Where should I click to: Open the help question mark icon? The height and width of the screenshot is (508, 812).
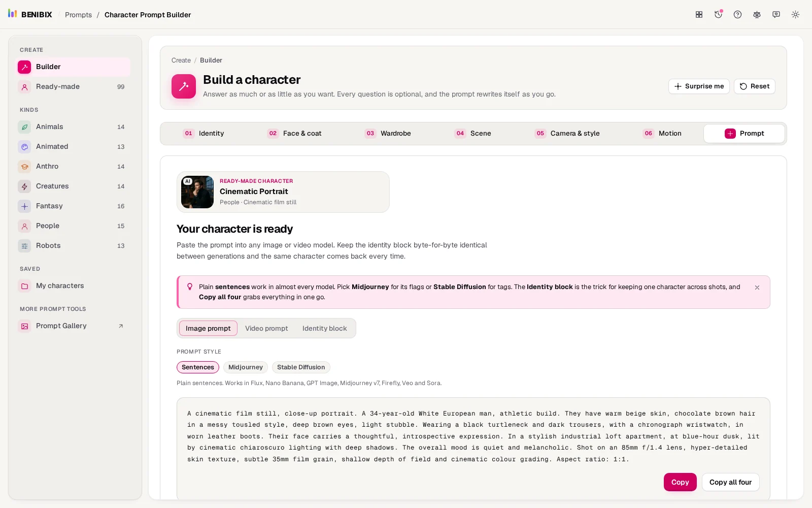click(737, 15)
